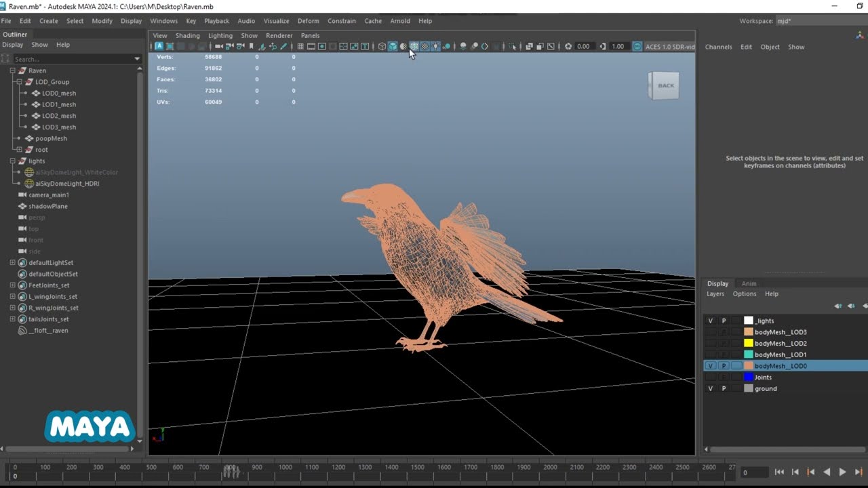The height and width of the screenshot is (488, 868).
Task: Expand FeetJoints_set in Outliner
Action: click(12, 285)
